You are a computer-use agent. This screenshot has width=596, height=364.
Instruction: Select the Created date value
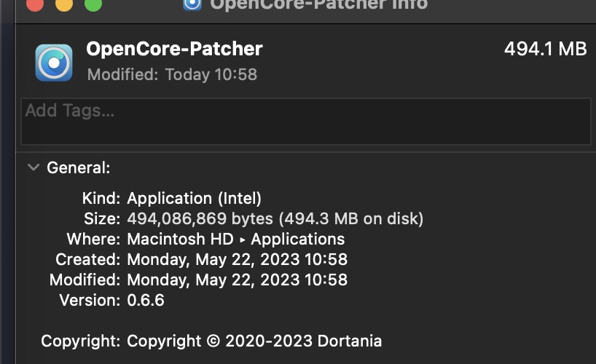tap(237, 259)
